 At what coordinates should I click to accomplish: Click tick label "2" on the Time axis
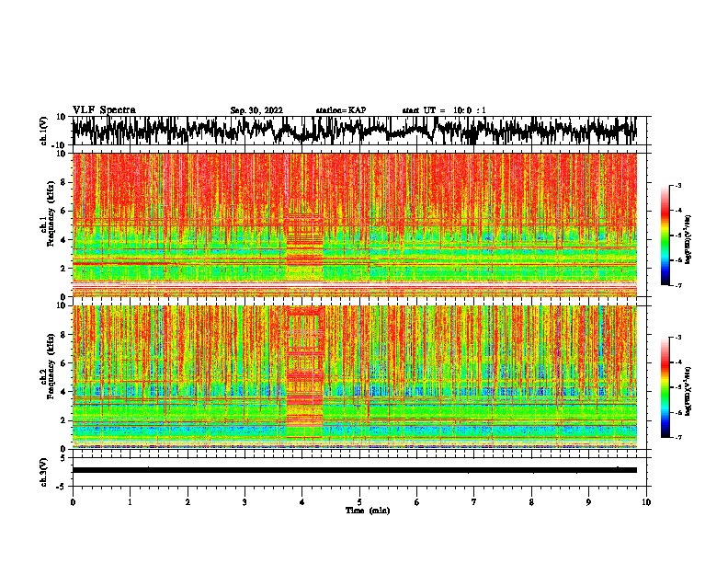point(188,502)
